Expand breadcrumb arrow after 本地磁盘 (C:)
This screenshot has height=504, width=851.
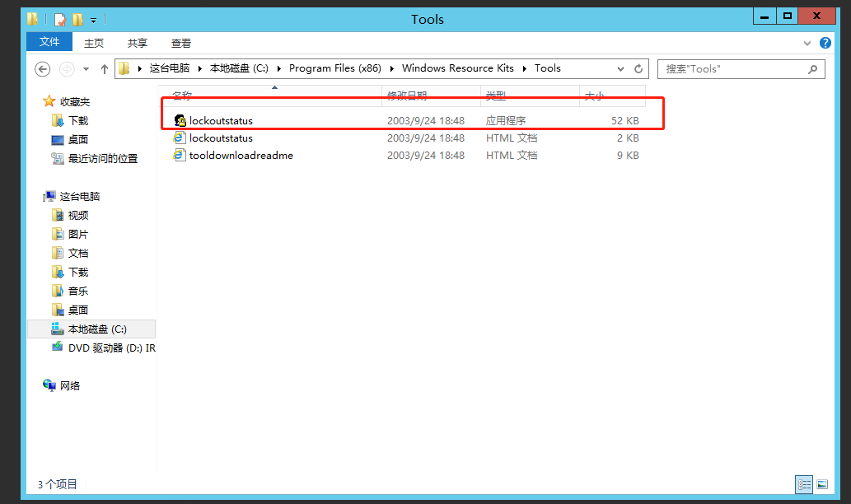[x=279, y=68]
